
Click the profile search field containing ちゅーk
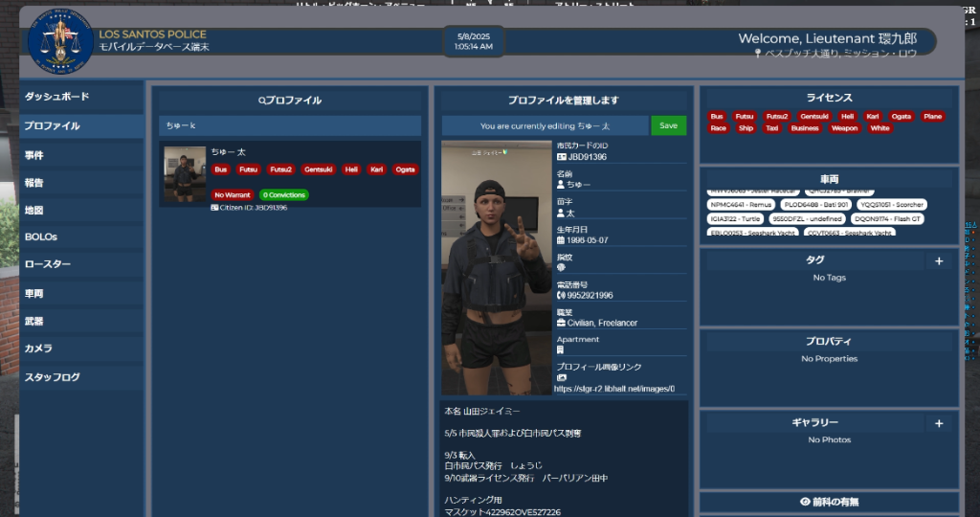pyautogui.click(x=289, y=125)
